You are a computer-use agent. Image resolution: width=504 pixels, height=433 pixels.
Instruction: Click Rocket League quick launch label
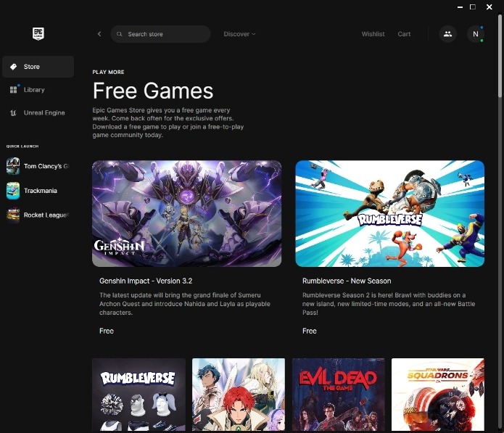(x=46, y=215)
